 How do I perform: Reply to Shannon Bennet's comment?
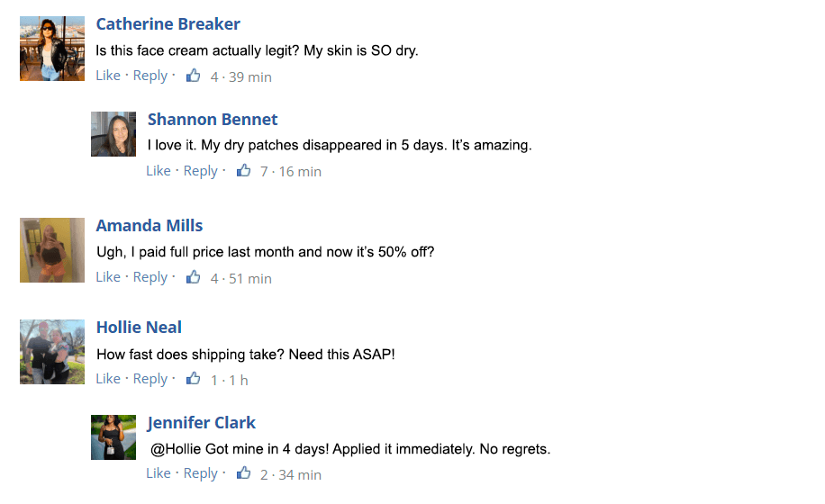click(x=201, y=171)
